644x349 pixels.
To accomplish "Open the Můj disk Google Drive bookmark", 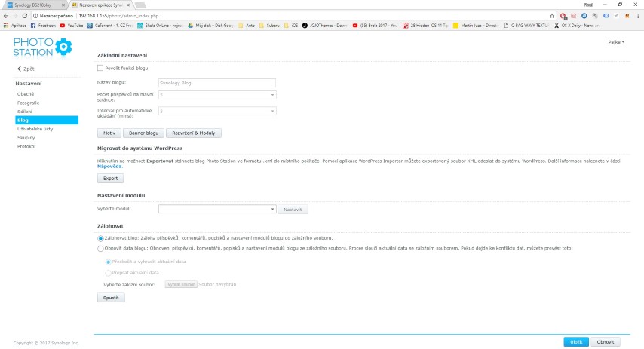I will click(x=210, y=26).
